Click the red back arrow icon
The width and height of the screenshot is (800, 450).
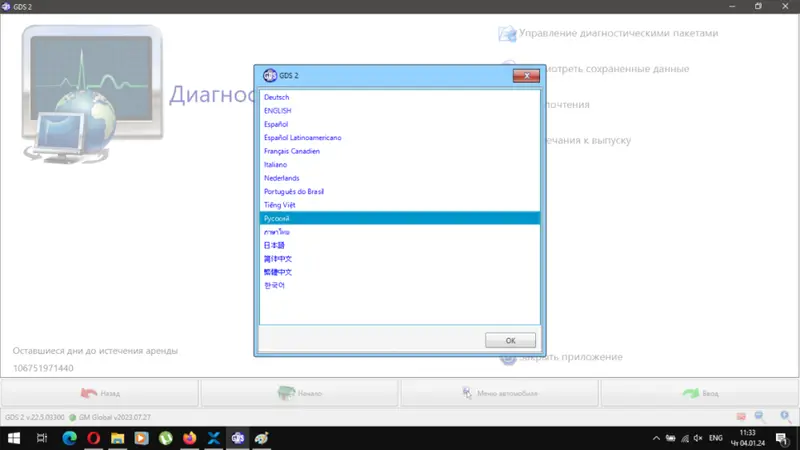89,393
